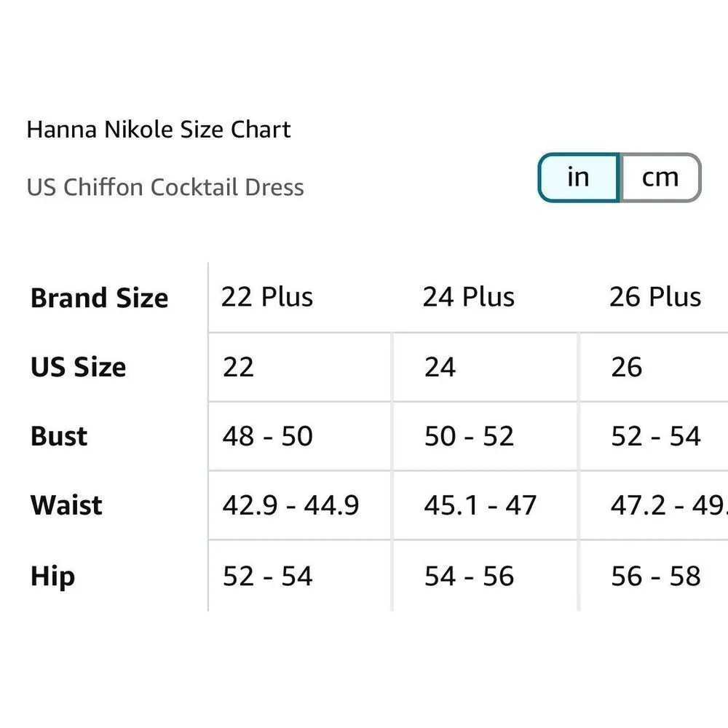Image resolution: width=728 pixels, height=728 pixels.
Task: Switch units to inches with 'in' toggle
Action: click(579, 177)
